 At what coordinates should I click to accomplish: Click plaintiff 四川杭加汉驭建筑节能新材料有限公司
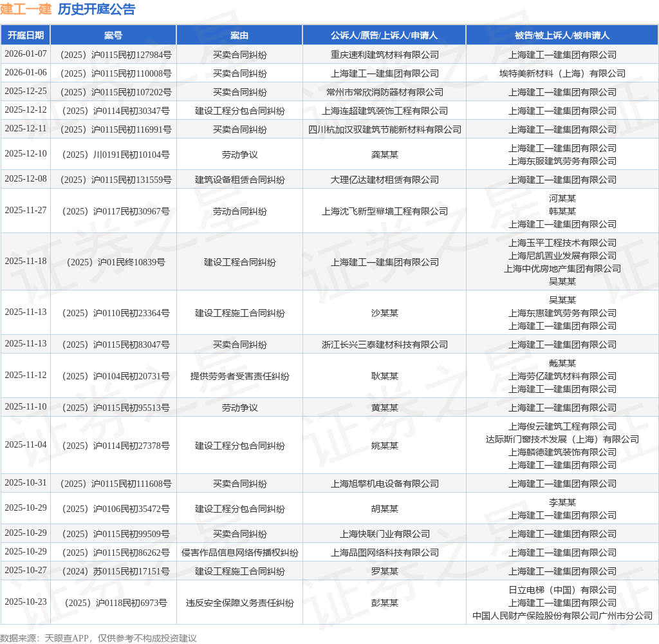pos(385,129)
